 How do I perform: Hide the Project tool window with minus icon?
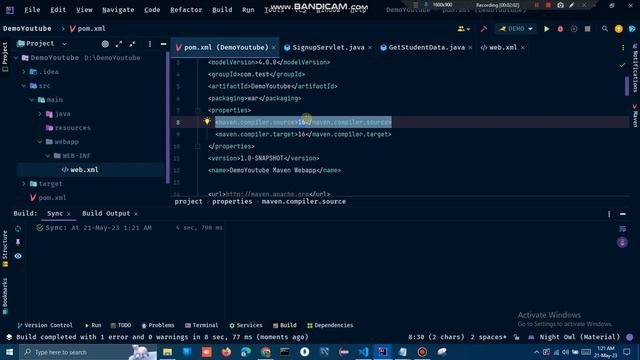[x=163, y=44]
